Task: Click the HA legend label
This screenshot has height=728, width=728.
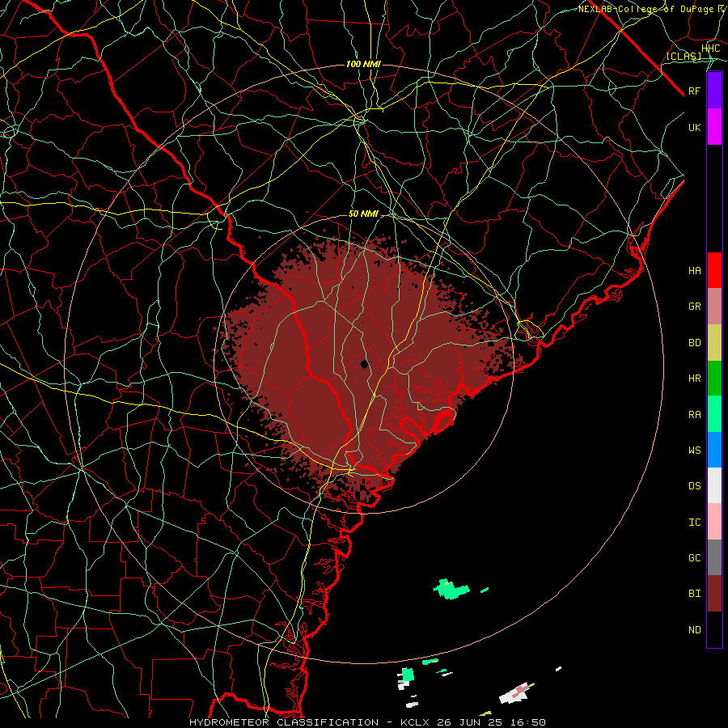Action: [x=695, y=271]
